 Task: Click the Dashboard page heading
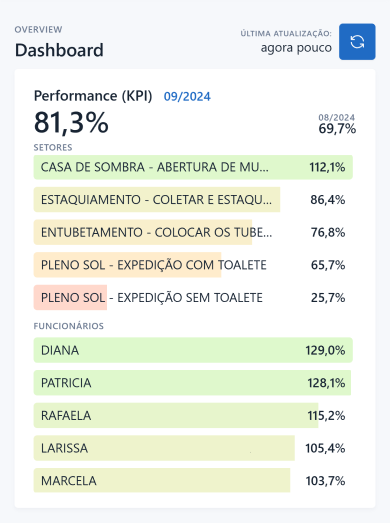click(x=59, y=50)
